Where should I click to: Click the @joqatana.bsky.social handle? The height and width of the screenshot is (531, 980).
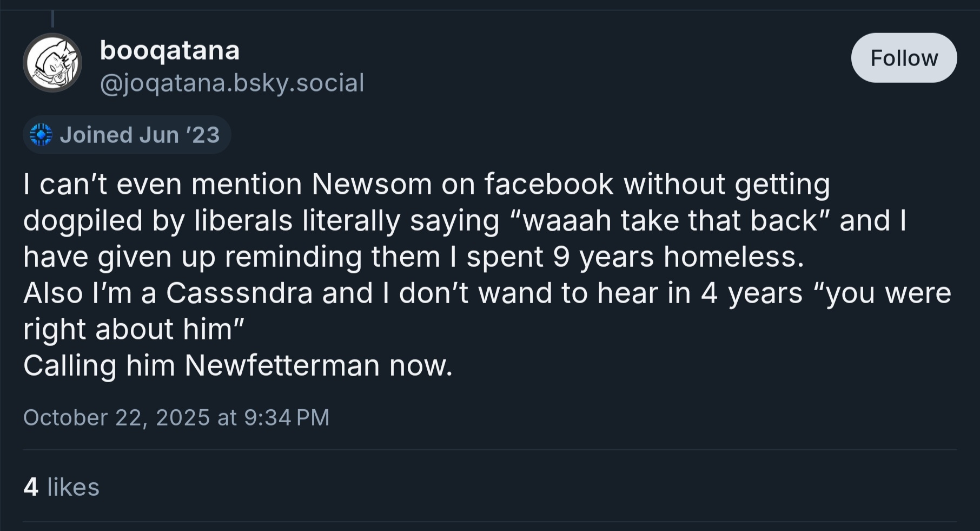(232, 83)
